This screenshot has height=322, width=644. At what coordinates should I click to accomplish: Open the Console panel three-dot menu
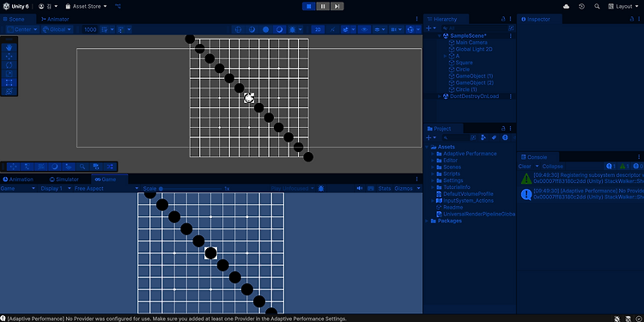point(639,157)
